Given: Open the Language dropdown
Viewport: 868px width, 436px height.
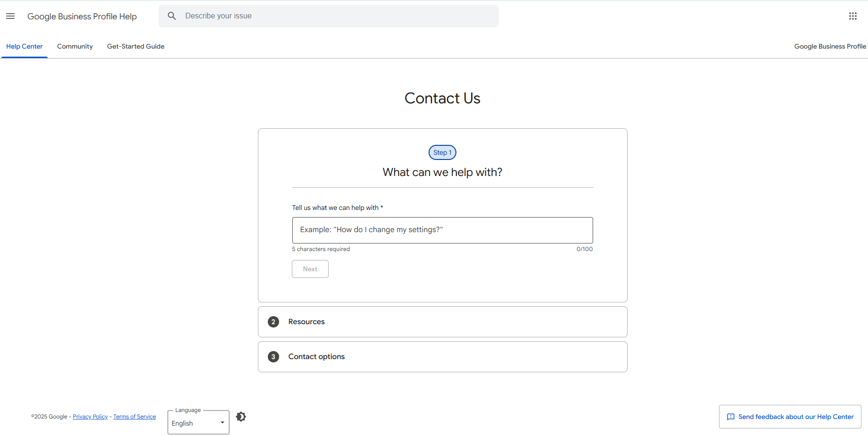Looking at the screenshot, I should coord(198,422).
